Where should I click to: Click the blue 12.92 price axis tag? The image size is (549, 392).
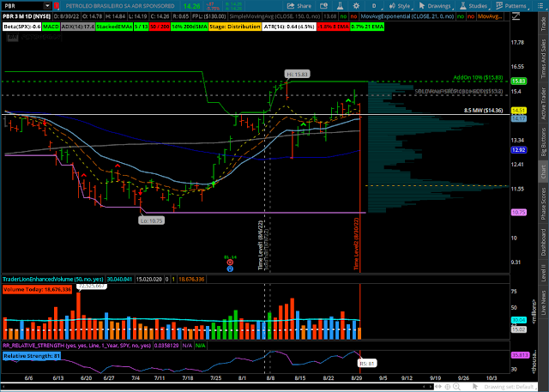pyautogui.click(x=518, y=150)
